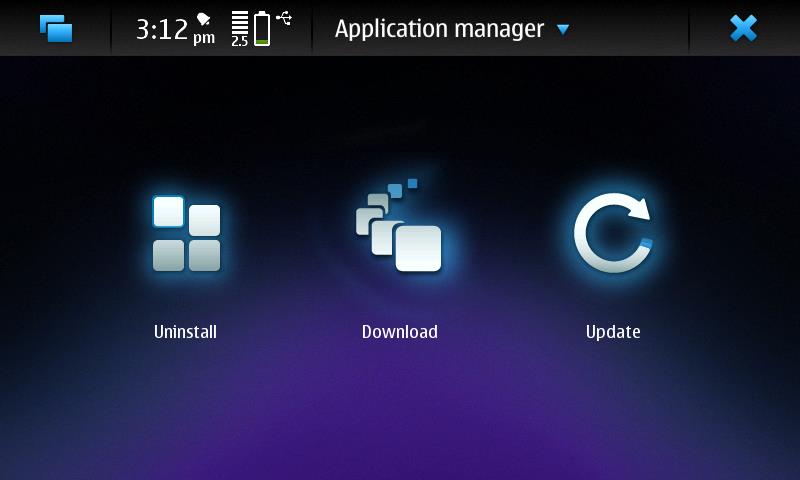Select the Download text label
This screenshot has height=480, width=800.
[x=399, y=332]
